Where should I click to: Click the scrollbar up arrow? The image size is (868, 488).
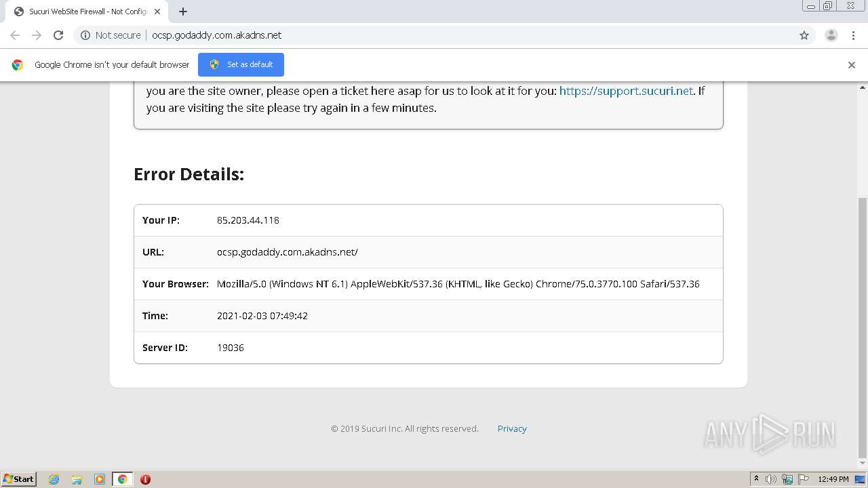863,87
